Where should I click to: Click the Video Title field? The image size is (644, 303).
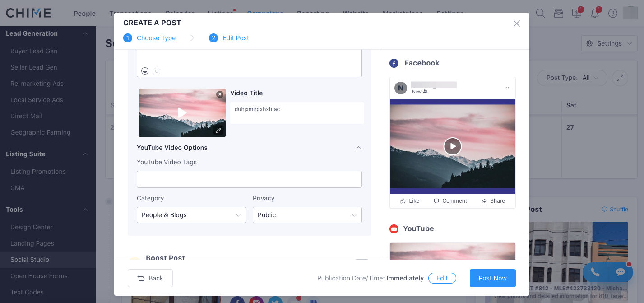pyautogui.click(x=297, y=112)
